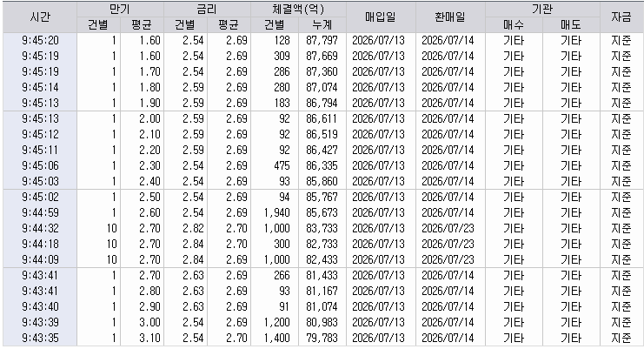Click the 누계 sub-header under 체결액
644x349 pixels.
click(322, 25)
